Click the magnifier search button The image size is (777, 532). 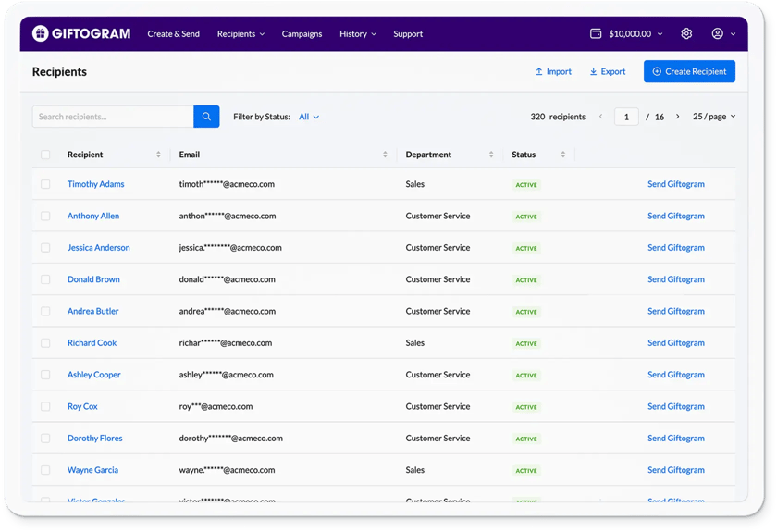tap(206, 117)
